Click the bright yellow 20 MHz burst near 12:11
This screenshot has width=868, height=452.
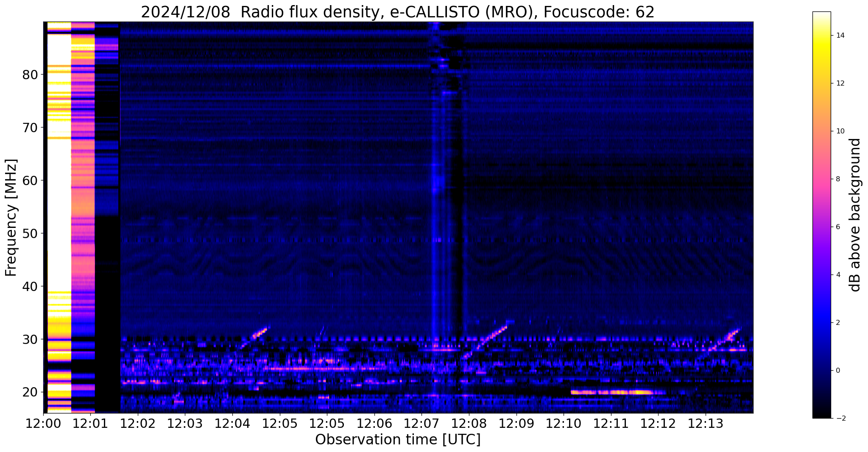(x=613, y=392)
